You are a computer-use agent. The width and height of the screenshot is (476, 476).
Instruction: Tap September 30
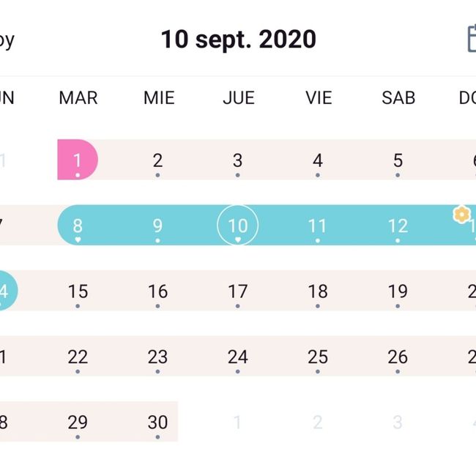pyautogui.click(x=157, y=422)
